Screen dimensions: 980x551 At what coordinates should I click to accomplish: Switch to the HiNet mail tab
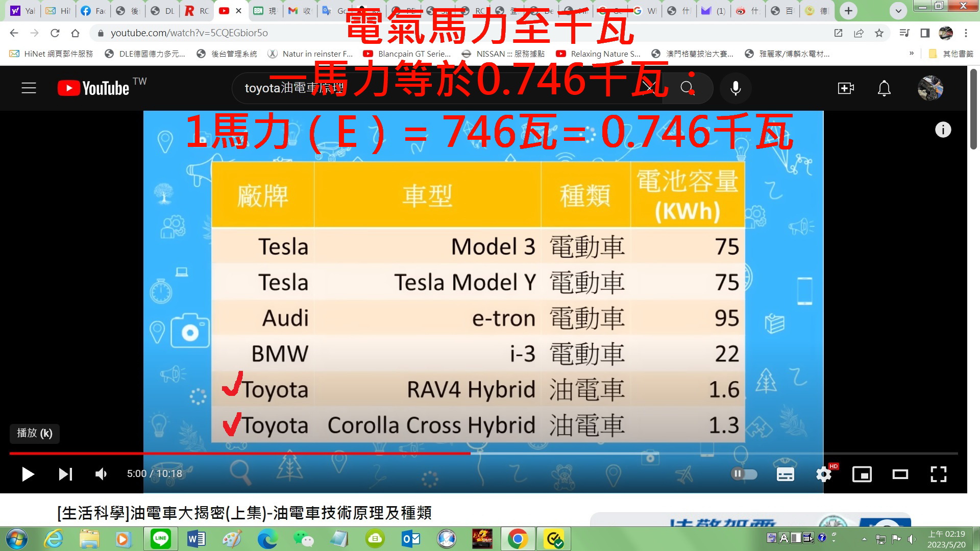click(x=58, y=11)
